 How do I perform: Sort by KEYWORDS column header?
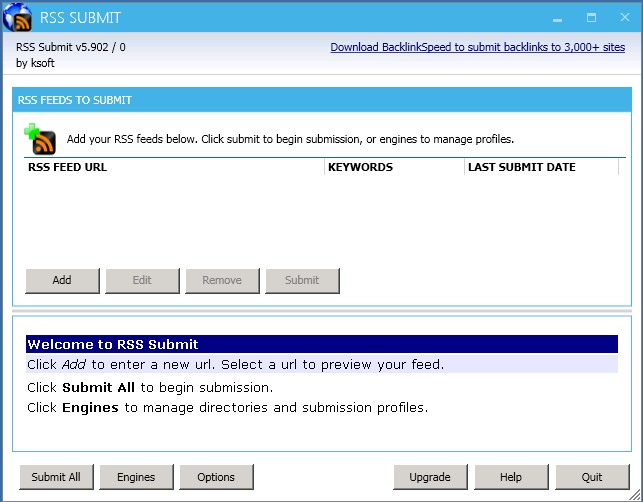(x=394, y=167)
